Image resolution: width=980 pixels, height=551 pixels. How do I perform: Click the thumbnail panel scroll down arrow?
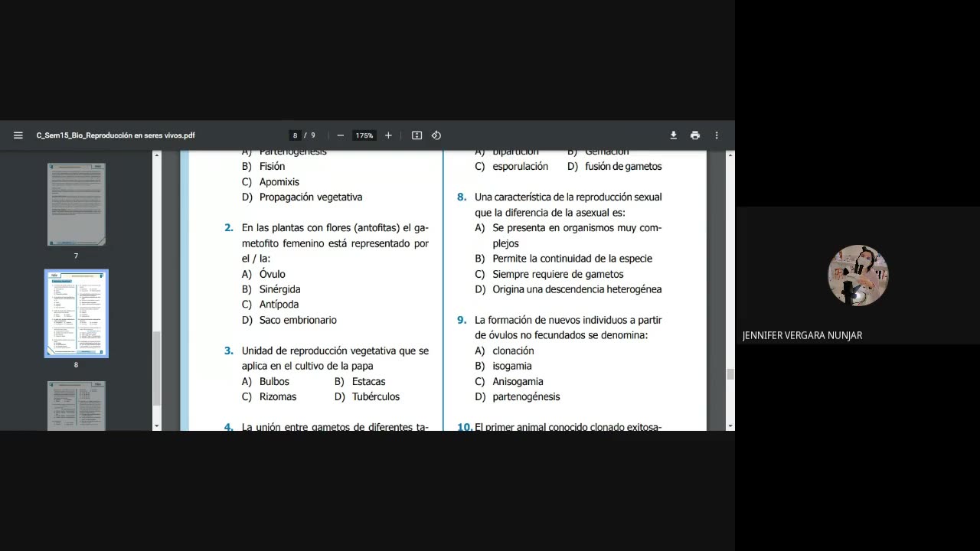pyautogui.click(x=157, y=426)
